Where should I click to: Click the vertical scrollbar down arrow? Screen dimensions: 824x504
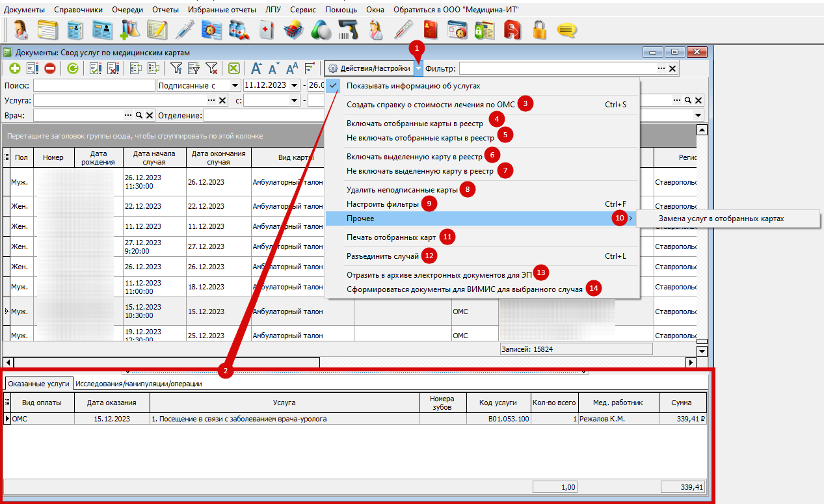(x=702, y=351)
